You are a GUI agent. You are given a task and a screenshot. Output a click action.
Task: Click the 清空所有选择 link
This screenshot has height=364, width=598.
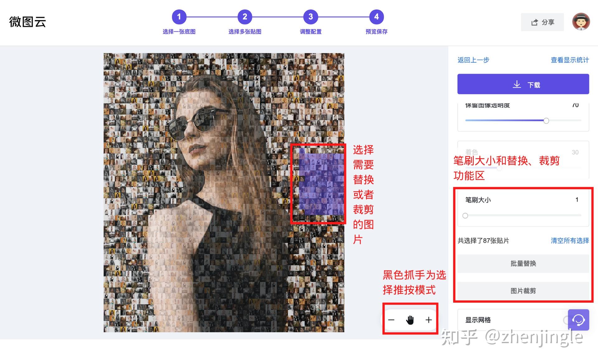570,240
